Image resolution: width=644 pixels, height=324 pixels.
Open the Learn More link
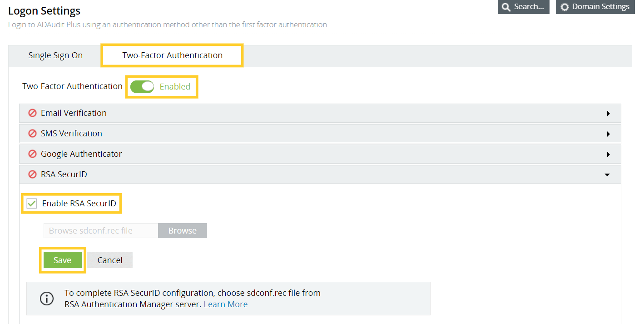pos(225,304)
